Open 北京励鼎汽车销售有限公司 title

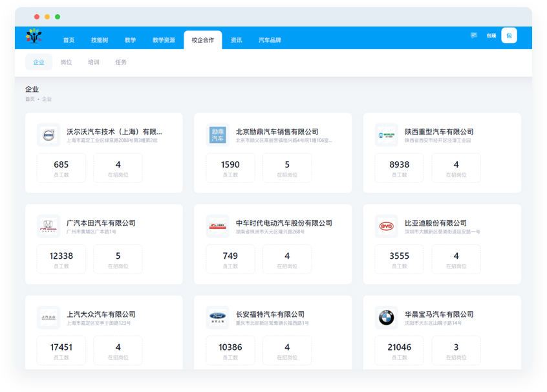[277, 131]
